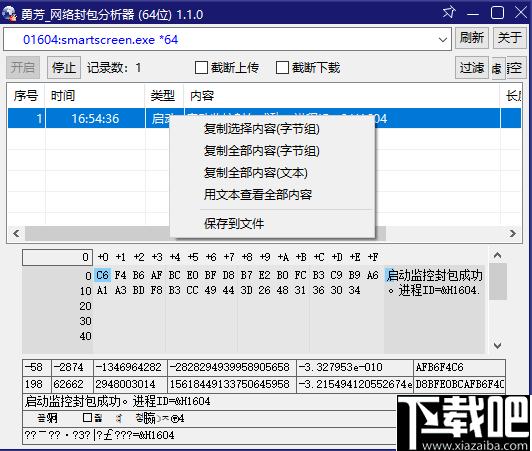Click the hex view vertical scrollbar thumb
The height and width of the screenshot is (451, 532).
point(498,281)
